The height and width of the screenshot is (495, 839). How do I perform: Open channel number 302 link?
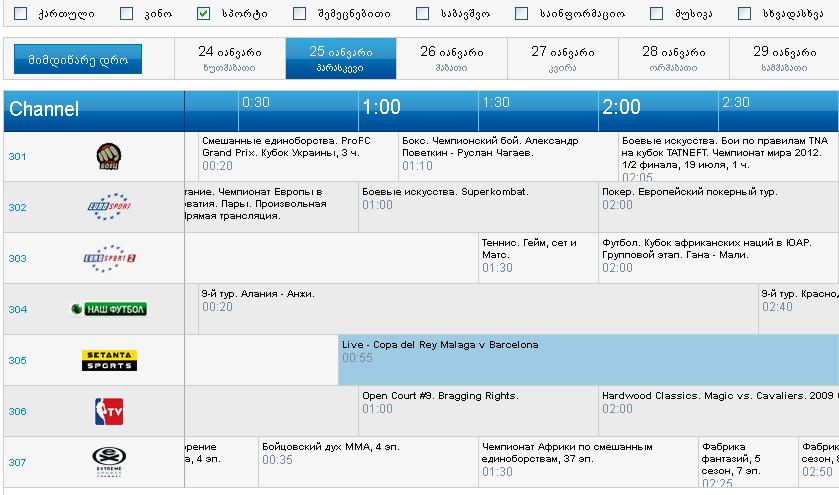click(x=17, y=207)
